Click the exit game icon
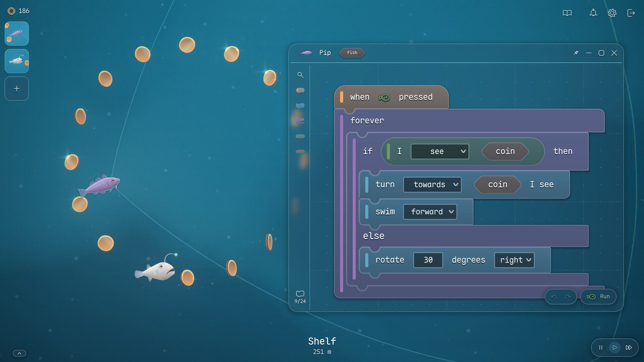 [x=631, y=13]
